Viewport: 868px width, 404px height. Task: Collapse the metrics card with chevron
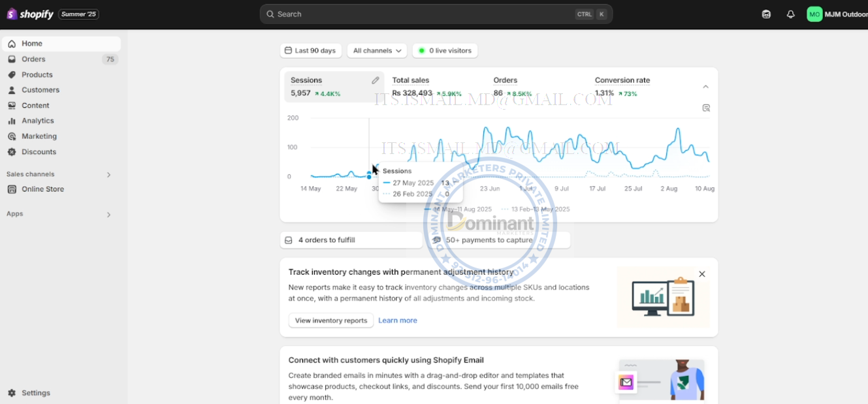705,87
